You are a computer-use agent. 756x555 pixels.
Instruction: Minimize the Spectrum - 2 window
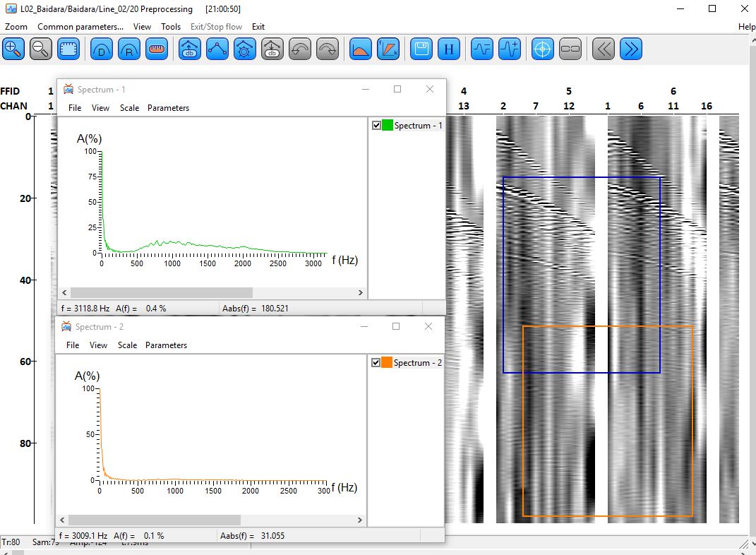click(364, 326)
